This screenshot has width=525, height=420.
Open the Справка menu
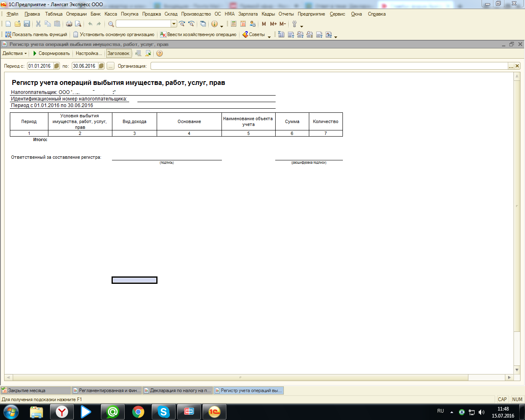point(377,14)
